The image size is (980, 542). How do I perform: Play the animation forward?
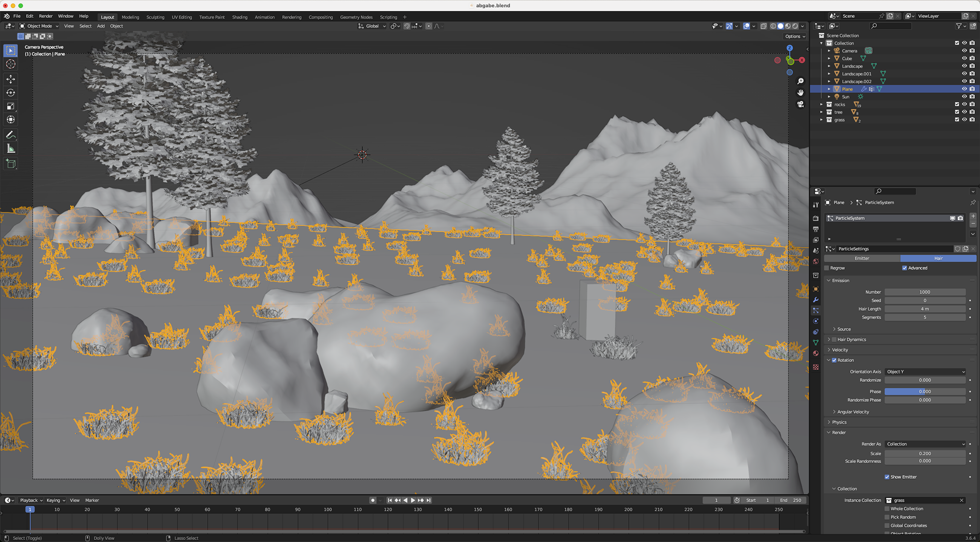pyautogui.click(x=412, y=501)
